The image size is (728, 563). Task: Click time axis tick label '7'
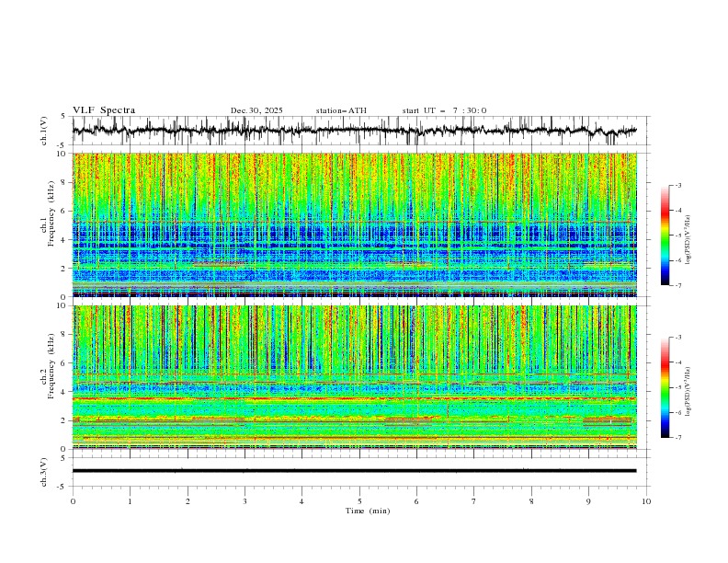click(x=474, y=501)
